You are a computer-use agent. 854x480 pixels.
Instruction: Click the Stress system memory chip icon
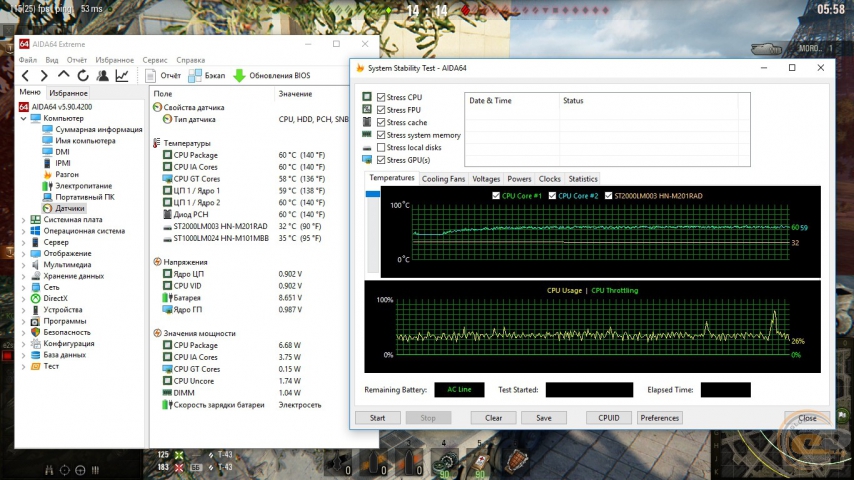[x=367, y=135]
